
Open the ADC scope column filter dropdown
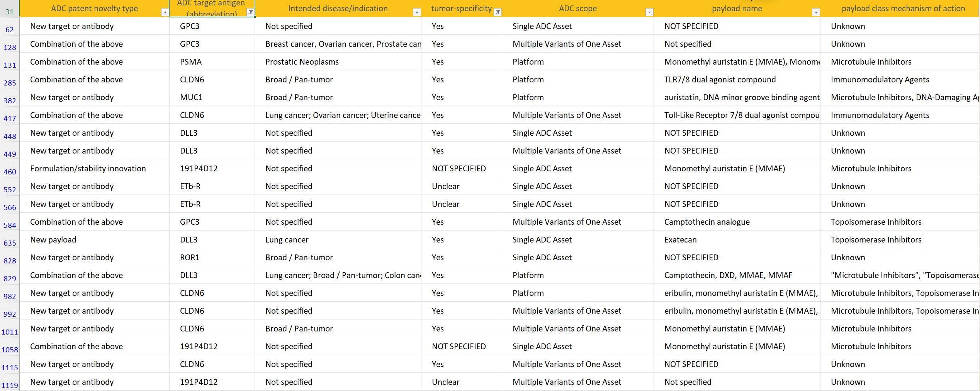coord(649,12)
